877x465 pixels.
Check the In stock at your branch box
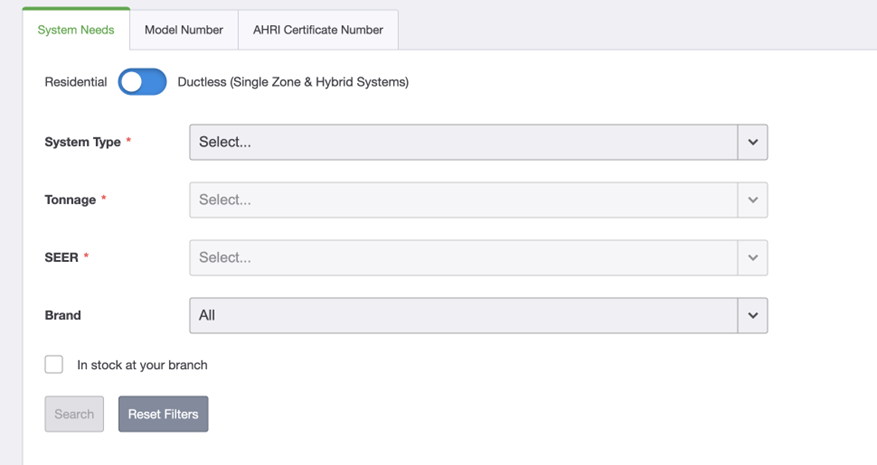54,365
